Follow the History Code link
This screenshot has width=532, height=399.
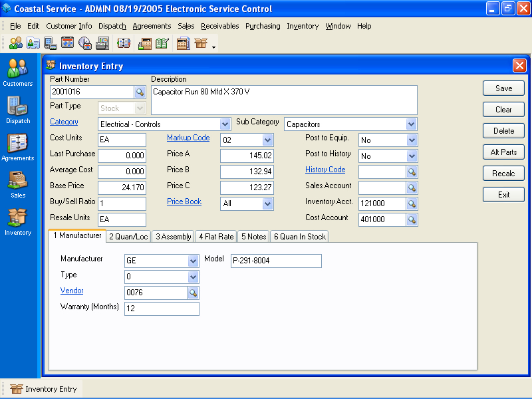click(x=325, y=170)
